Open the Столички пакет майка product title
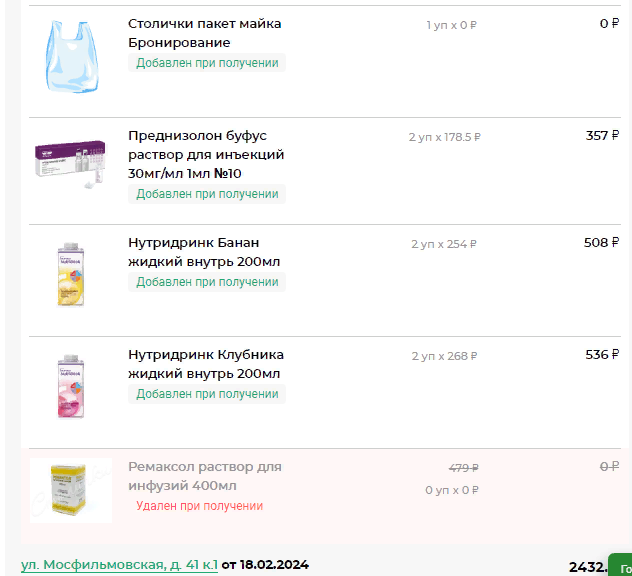 (x=205, y=33)
